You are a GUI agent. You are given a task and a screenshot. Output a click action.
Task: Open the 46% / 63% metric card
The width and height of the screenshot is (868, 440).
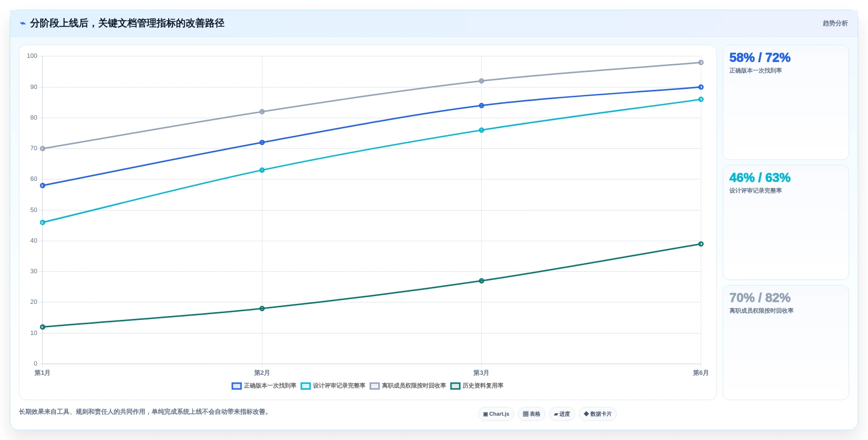[x=785, y=223]
